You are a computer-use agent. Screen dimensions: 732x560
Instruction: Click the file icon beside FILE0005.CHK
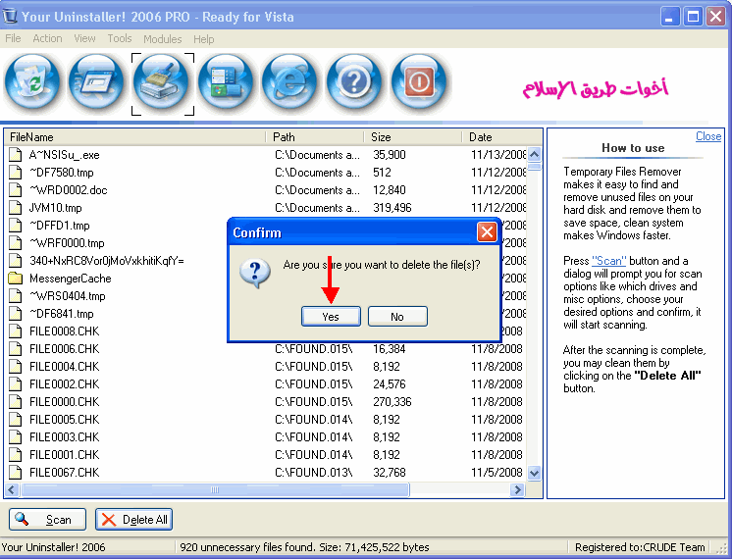tap(16, 419)
